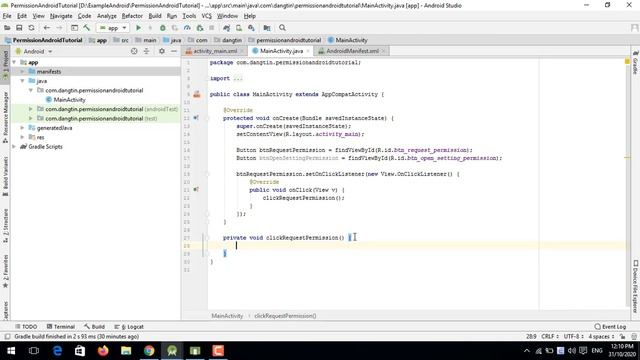Click the Search Everywhere magnifier icon
The height and width of the screenshot is (360, 640).
pyautogui.click(x=282, y=28)
